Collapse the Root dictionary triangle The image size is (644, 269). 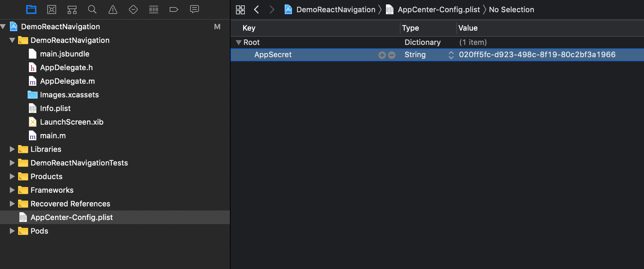238,42
